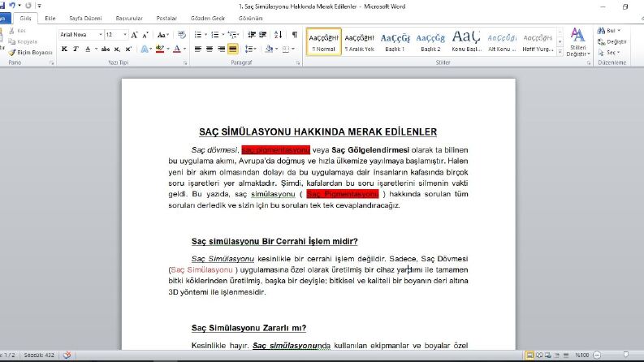Toggle align text right
This screenshot has width=644, height=362.
pos(221,50)
